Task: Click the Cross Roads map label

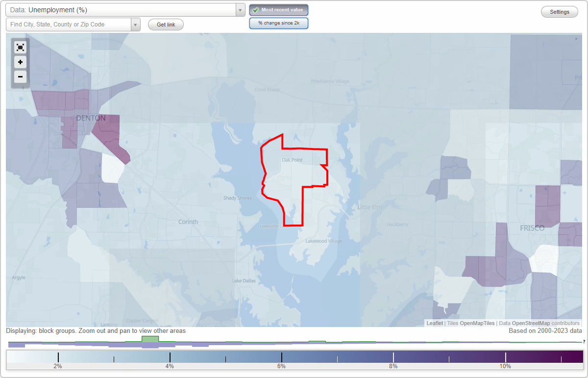Action: 268,90
